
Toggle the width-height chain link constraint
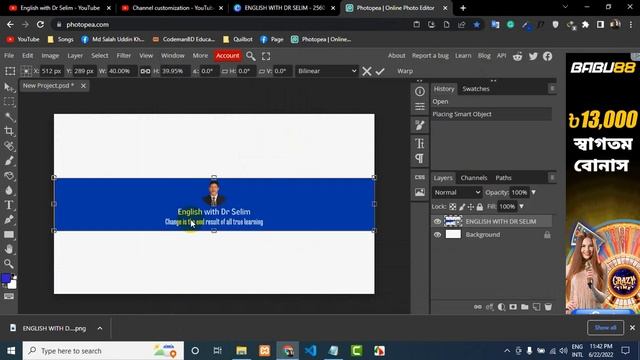pyautogui.click(x=145, y=71)
